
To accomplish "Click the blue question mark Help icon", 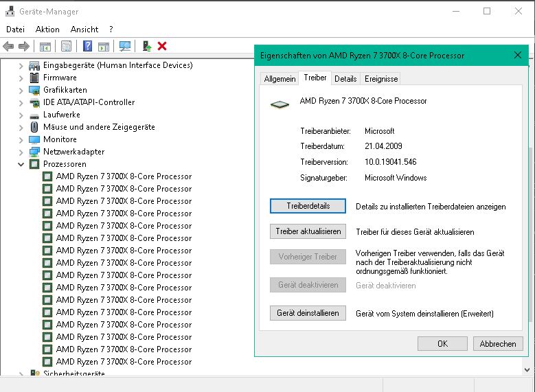I will click(88, 46).
